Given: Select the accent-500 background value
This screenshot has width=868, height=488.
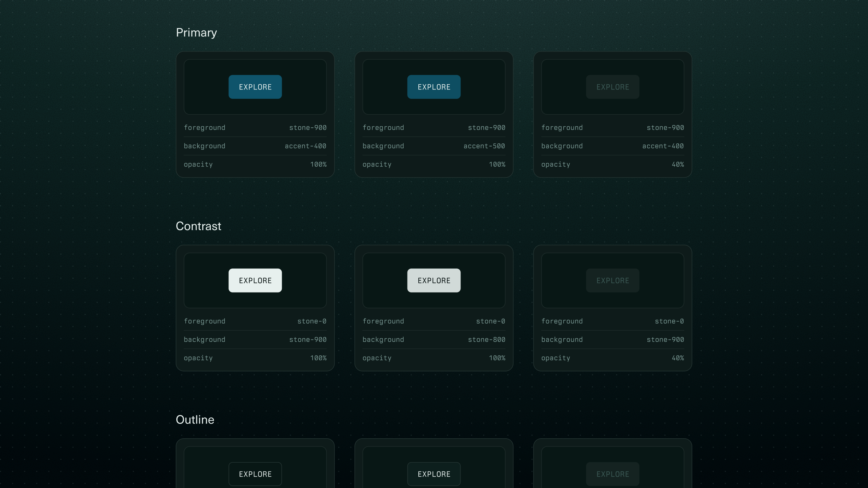Looking at the screenshot, I should (484, 146).
